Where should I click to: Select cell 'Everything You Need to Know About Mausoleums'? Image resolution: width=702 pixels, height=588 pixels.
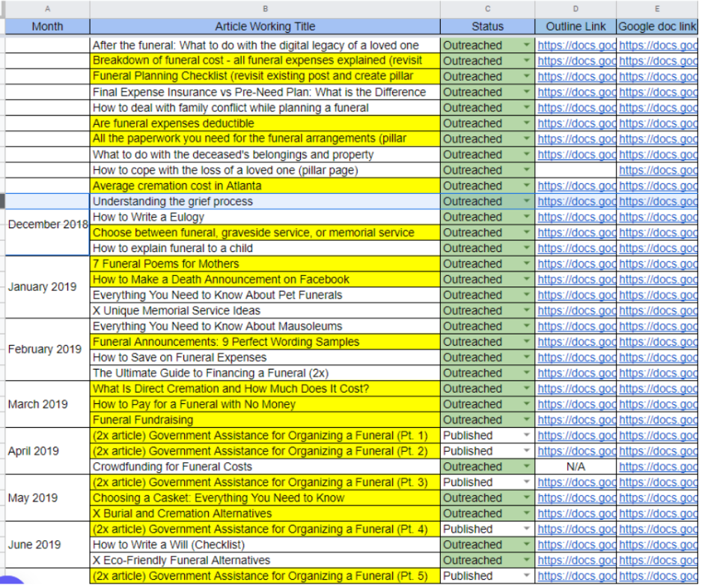click(x=266, y=328)
